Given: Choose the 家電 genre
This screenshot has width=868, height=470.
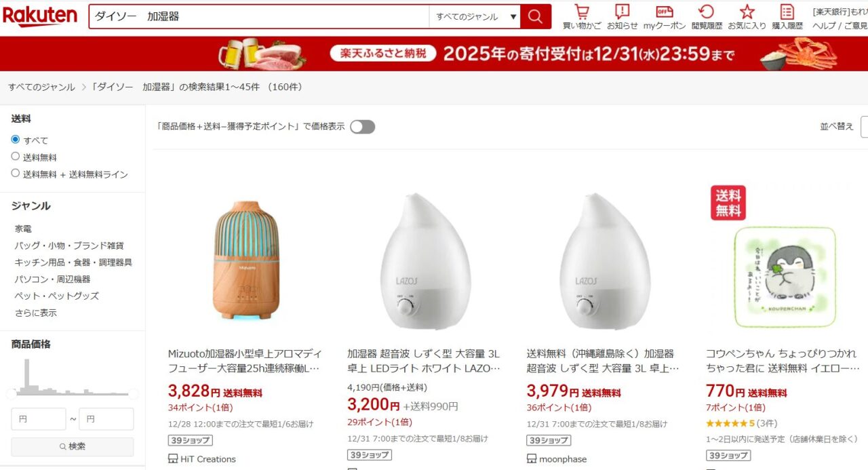Looking at the screenshot, I should click(23, 229).
